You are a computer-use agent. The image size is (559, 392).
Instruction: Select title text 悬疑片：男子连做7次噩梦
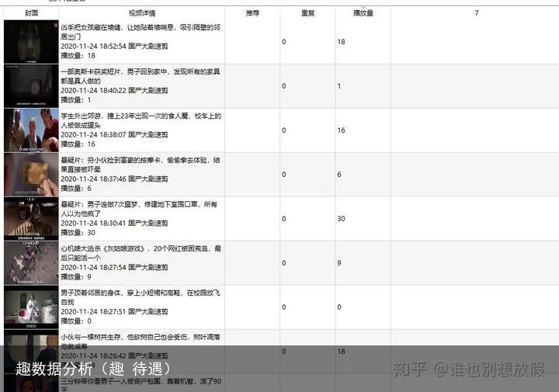(101, 204)
